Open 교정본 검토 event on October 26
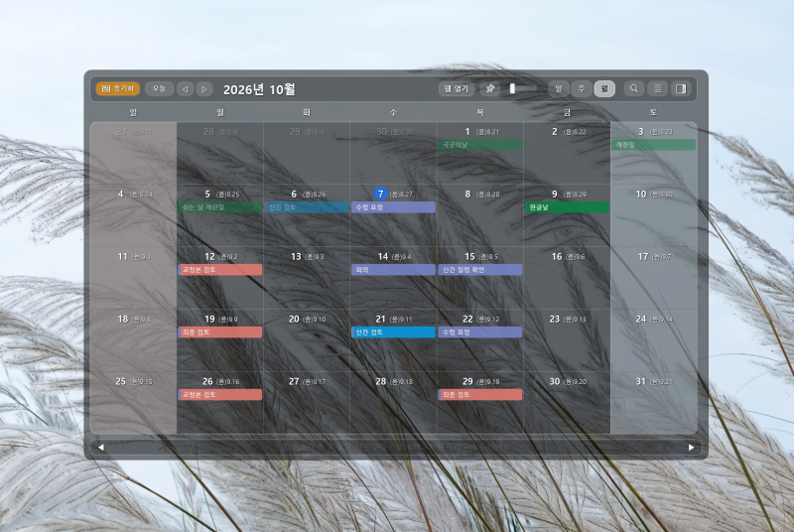This screenshot has height=532, width=794. tap(219, 394)
